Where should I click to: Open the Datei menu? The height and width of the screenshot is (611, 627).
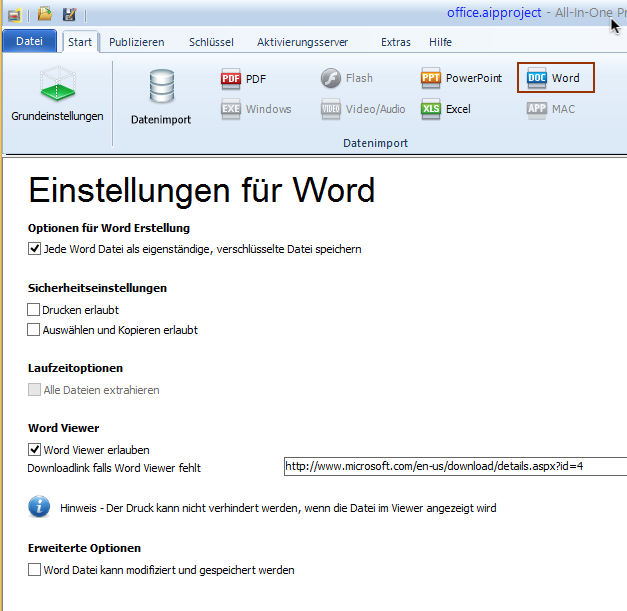[29, 42]
